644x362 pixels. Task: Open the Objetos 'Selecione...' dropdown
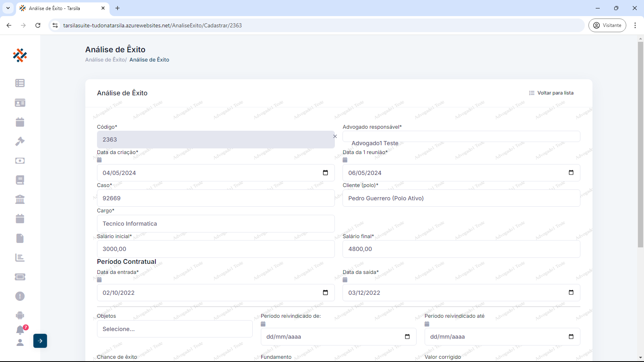tap(175, 329)
